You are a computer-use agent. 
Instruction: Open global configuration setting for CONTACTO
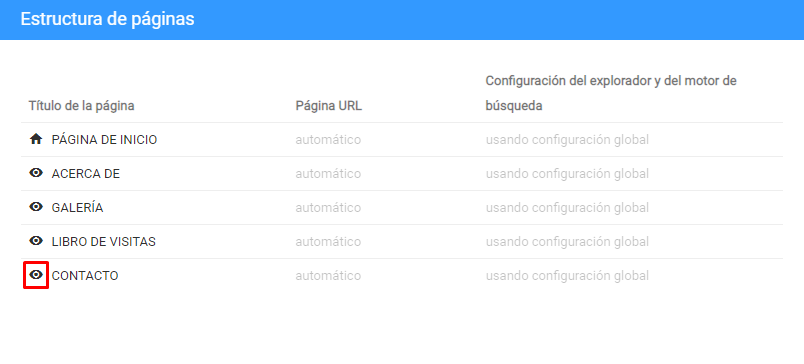pos(567,276)
